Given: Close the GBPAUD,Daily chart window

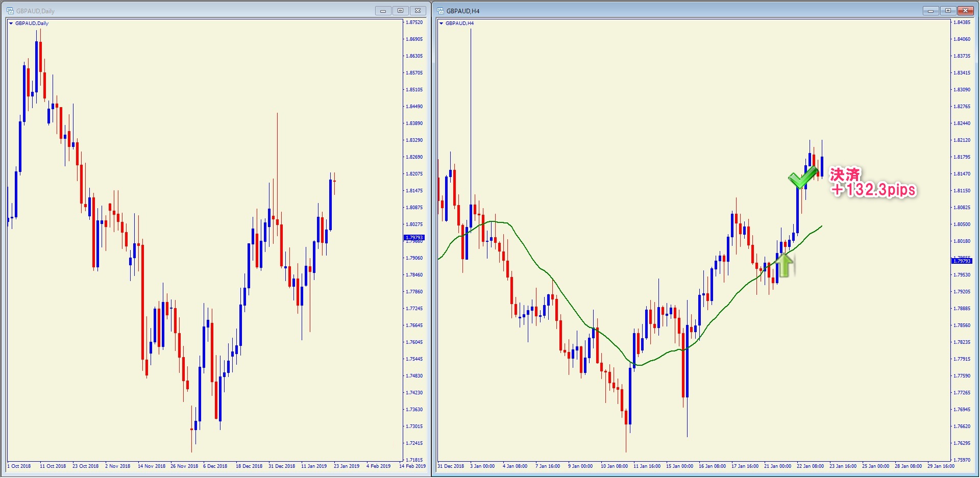Looking at the screenshot, I should [418, 11].
